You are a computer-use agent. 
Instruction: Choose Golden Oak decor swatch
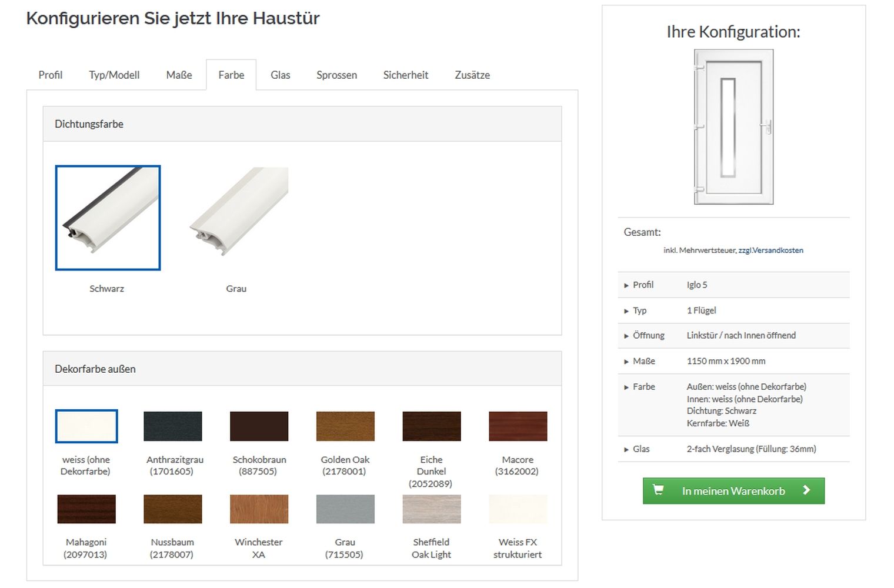pos(345,426)
